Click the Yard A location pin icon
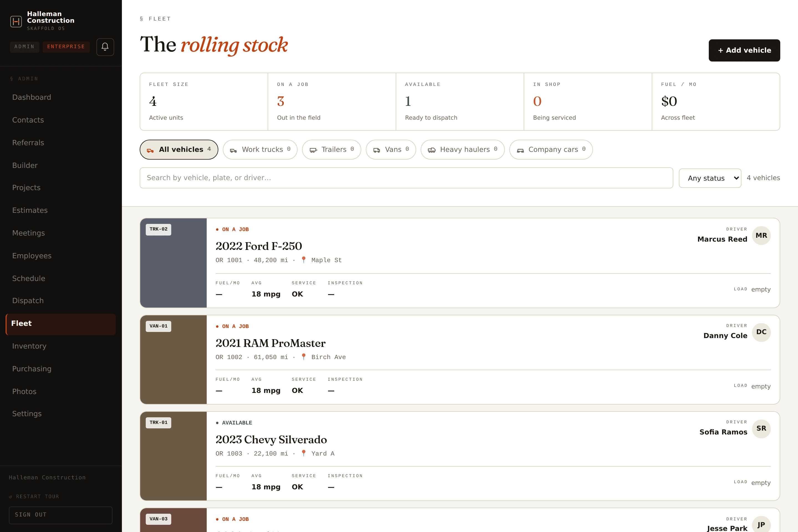This screenshot has height=532, width=798. (x=304, y=453)
